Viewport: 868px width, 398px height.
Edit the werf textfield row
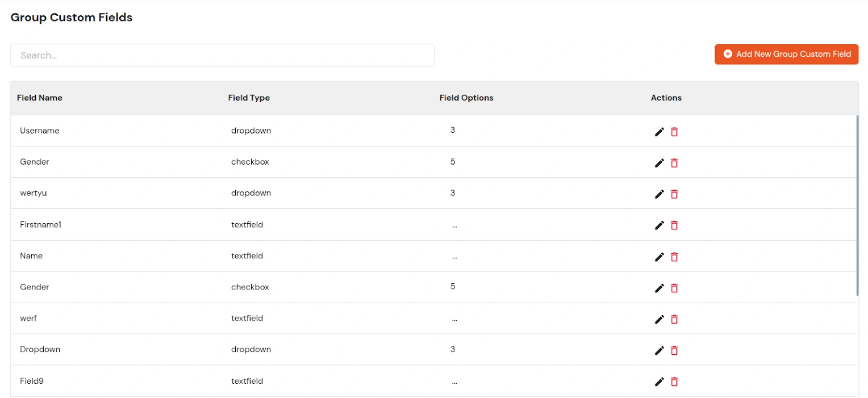tap(659, 319)
